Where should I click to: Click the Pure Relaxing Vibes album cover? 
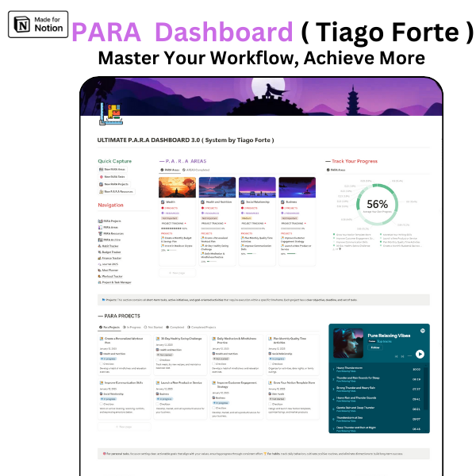click(348, 344)
